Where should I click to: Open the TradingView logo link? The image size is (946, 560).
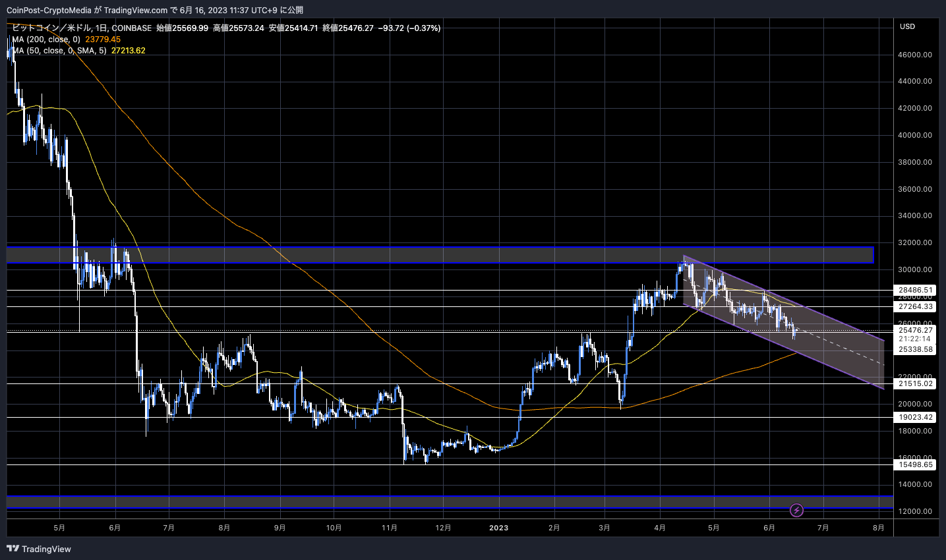pos(39,549)
